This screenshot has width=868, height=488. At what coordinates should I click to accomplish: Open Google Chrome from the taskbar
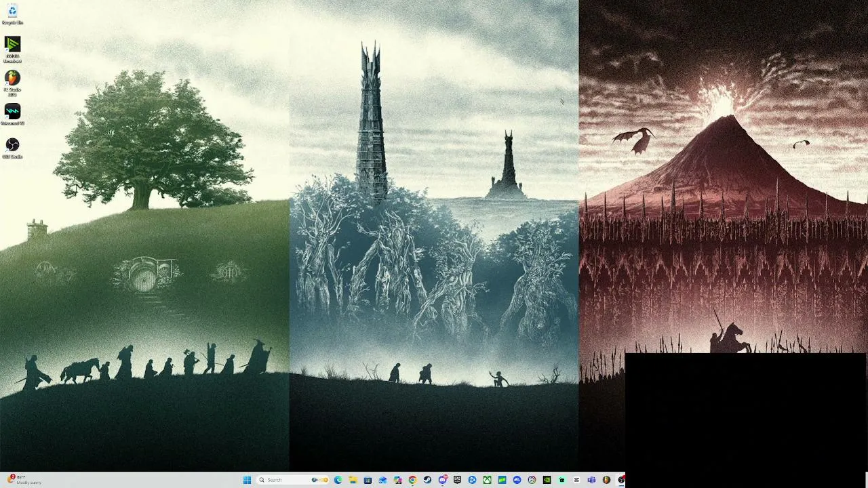click(412, 480)
